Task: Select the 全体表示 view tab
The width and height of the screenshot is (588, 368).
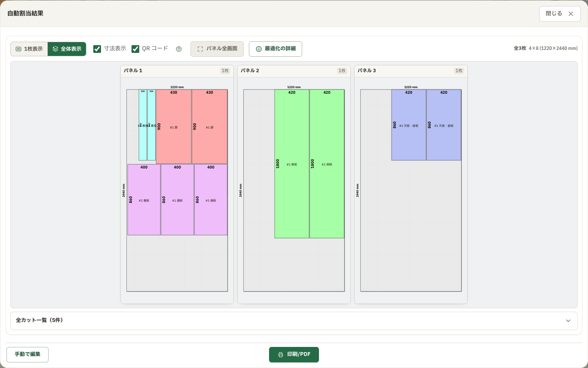Action: pos(67,49)
